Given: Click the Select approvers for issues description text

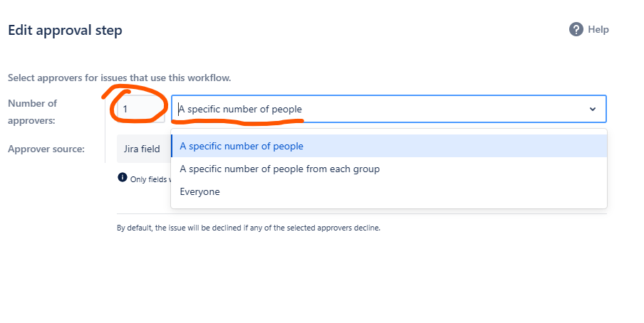Looking at the screenshot, I should click(x=119, y=78).
